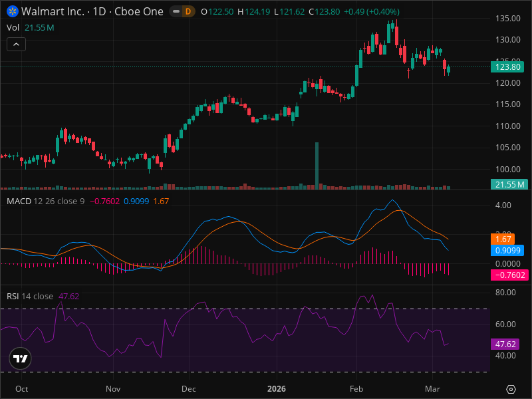Open chart settings hexagon icon
The height and width of the screenshot is (399, 532).
point(511,389)
